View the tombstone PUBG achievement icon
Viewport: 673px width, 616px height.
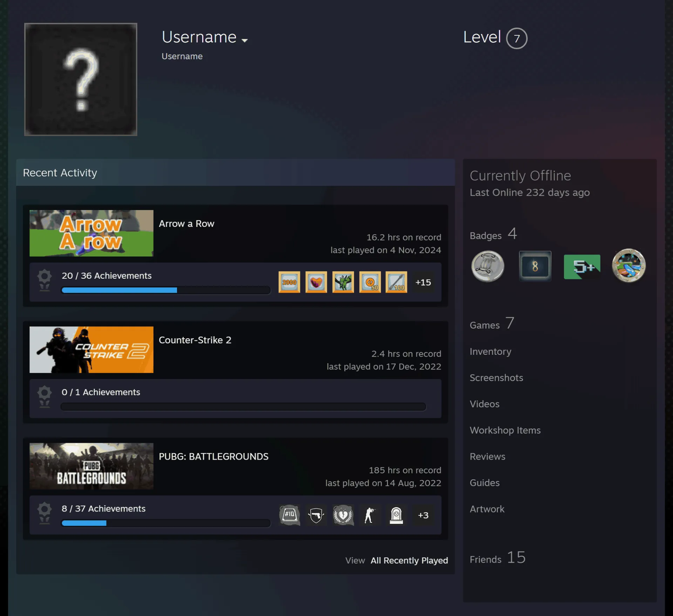[396, 515]
